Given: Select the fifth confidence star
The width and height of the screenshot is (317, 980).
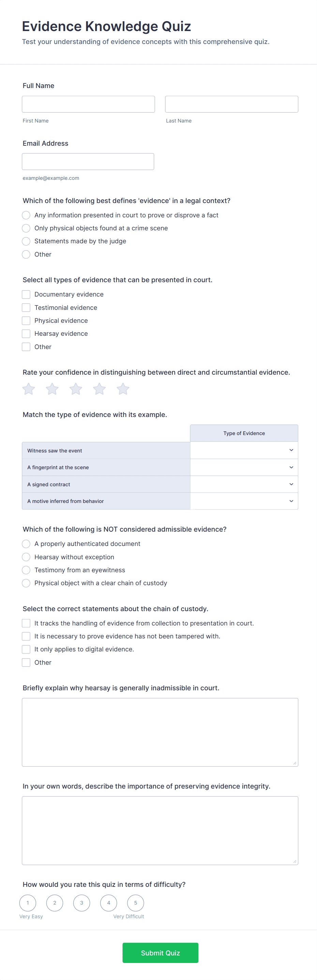Looking at the screenshot, I should [123, 389].
